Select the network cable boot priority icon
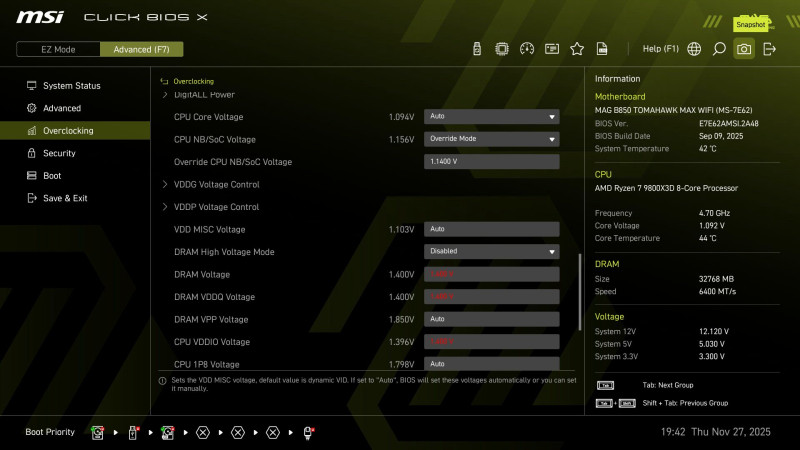 [308, 433]
